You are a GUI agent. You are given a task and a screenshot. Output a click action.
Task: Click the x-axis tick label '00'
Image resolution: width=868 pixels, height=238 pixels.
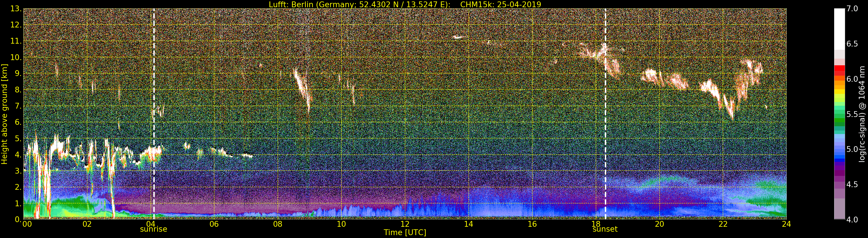tap(27, 224)
